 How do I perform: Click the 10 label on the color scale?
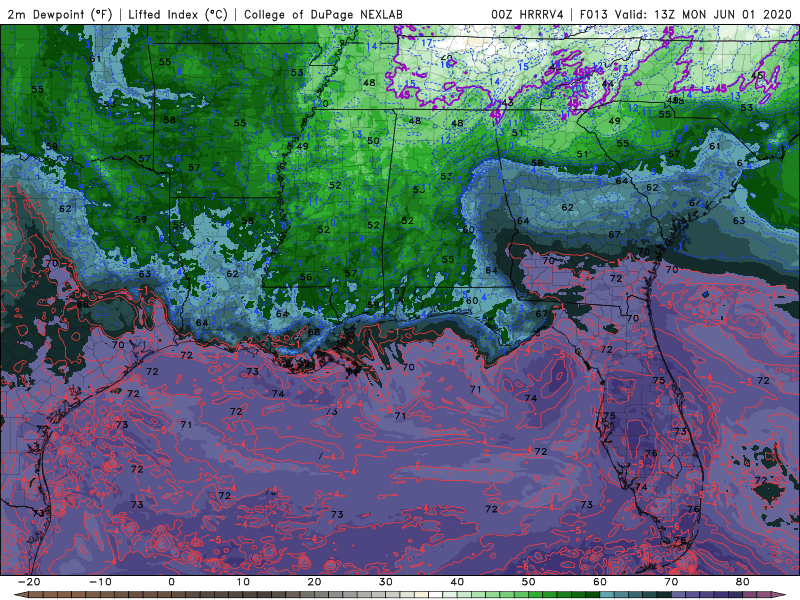(x=243, y=582)
